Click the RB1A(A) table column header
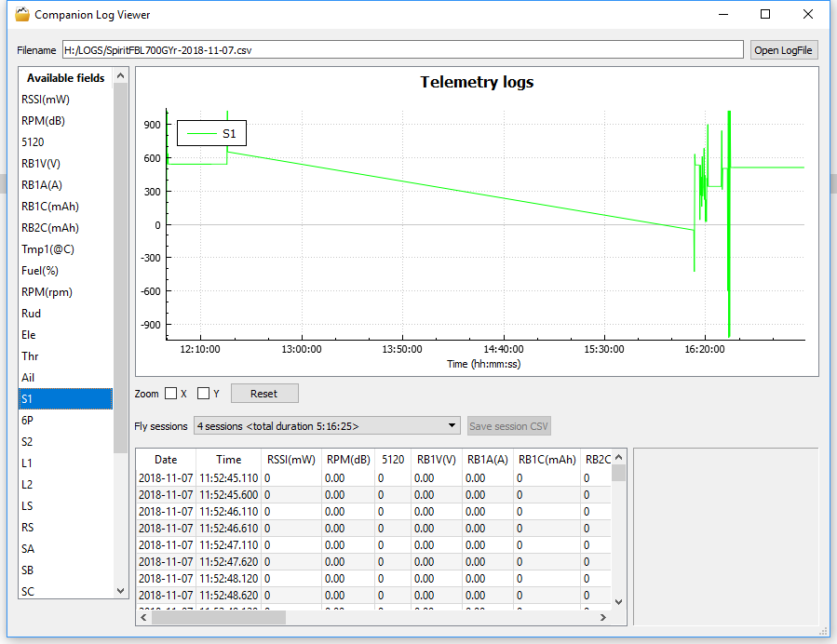Viewport: 837px width, 644px height. pos(488,459)
